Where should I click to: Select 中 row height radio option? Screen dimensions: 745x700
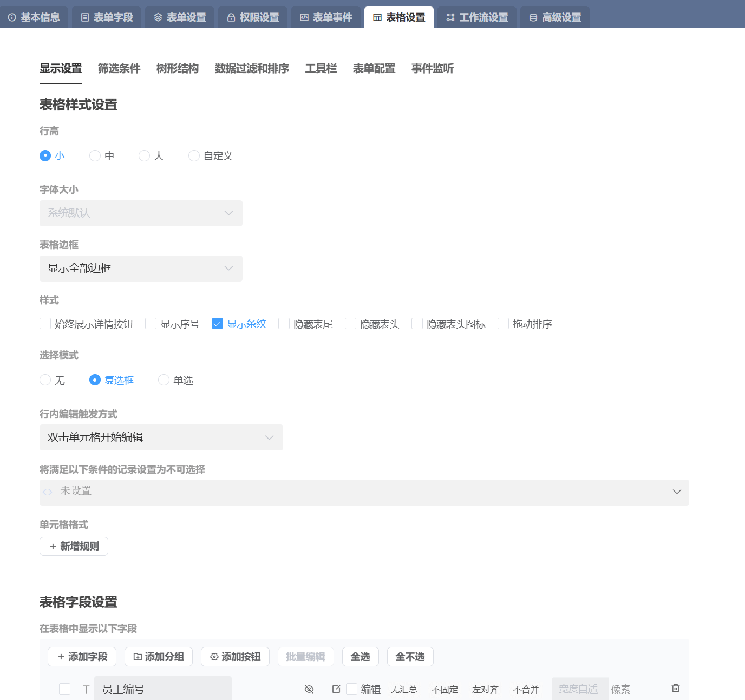(x=95, y=156)
